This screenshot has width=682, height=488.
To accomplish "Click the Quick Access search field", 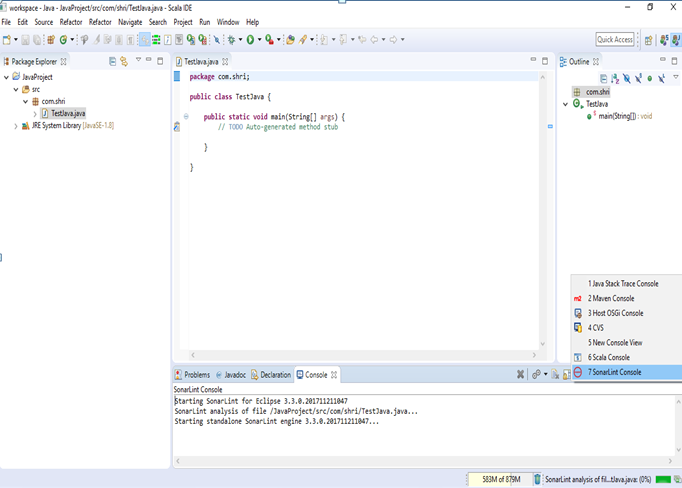I will tap(615, 39).
